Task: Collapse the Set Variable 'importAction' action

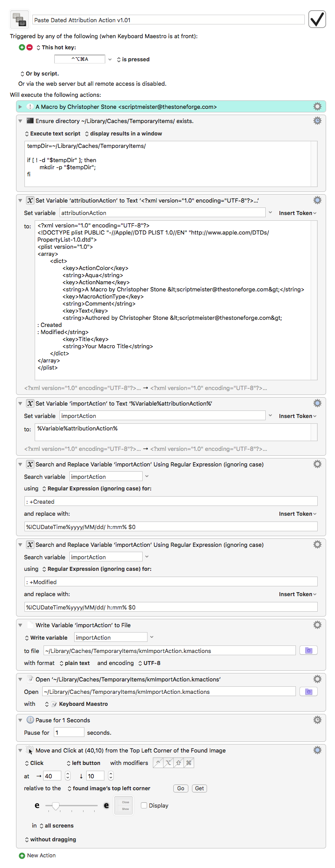Action: (x=20, y=403)
